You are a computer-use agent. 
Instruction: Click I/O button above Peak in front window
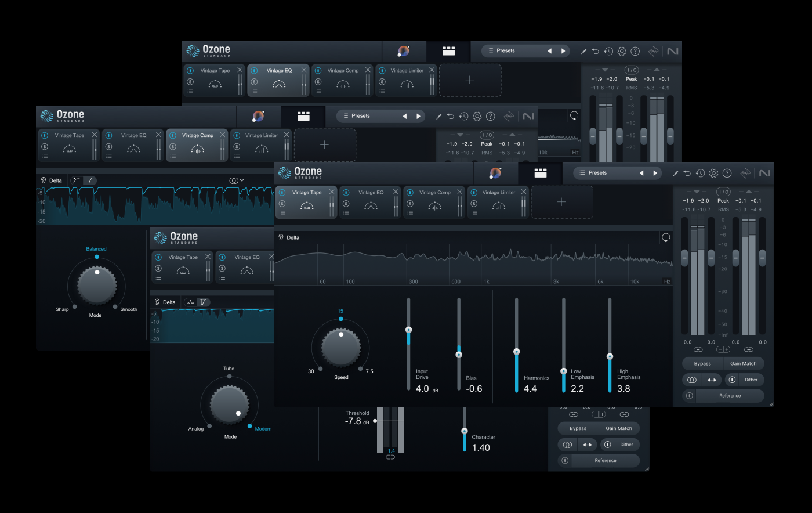tap(723, 192)
